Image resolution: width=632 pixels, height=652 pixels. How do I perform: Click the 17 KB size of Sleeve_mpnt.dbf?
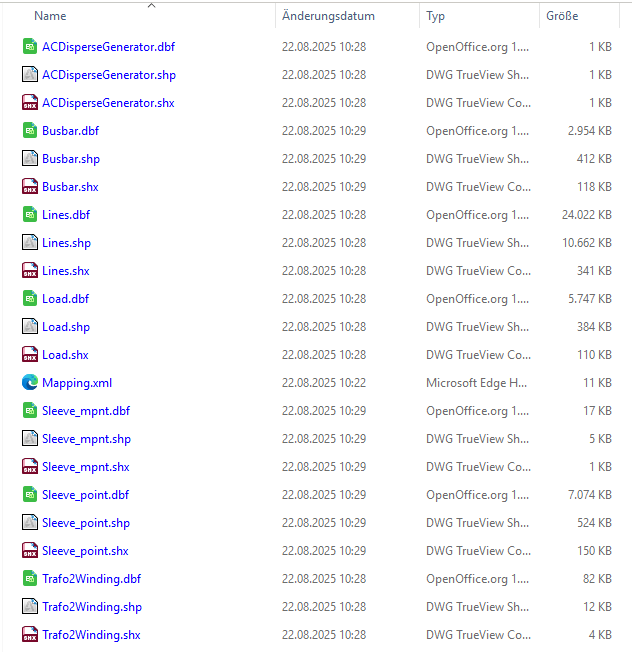(597, 410)
